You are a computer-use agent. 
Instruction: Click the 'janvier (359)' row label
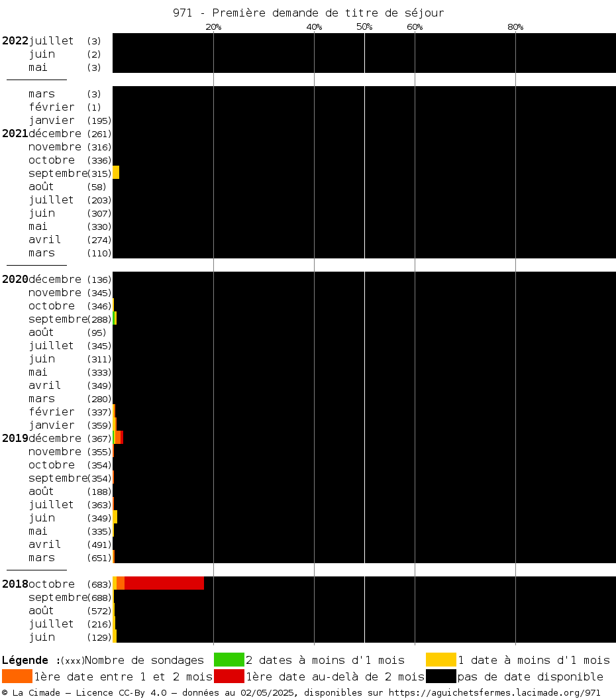pos(70,425)
